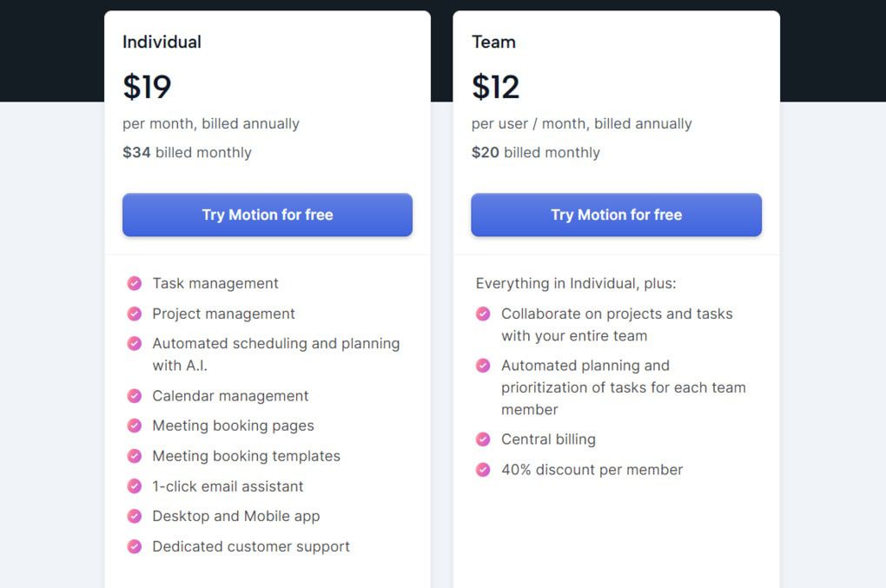Click the checkmark beside Automated scheduling with A.I.
Screen dimensions: 886x588
pyautogui.click(x=135, y=344)
